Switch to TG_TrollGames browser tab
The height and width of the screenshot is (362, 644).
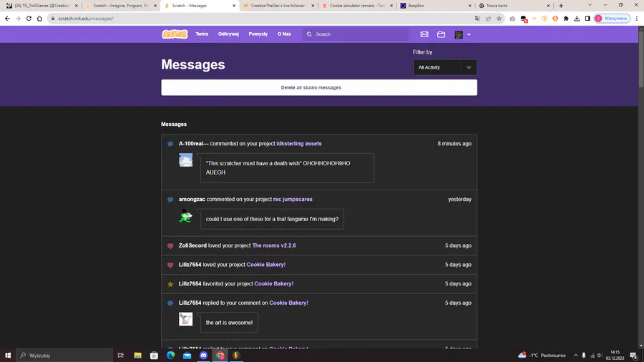[x=41, y=6]
